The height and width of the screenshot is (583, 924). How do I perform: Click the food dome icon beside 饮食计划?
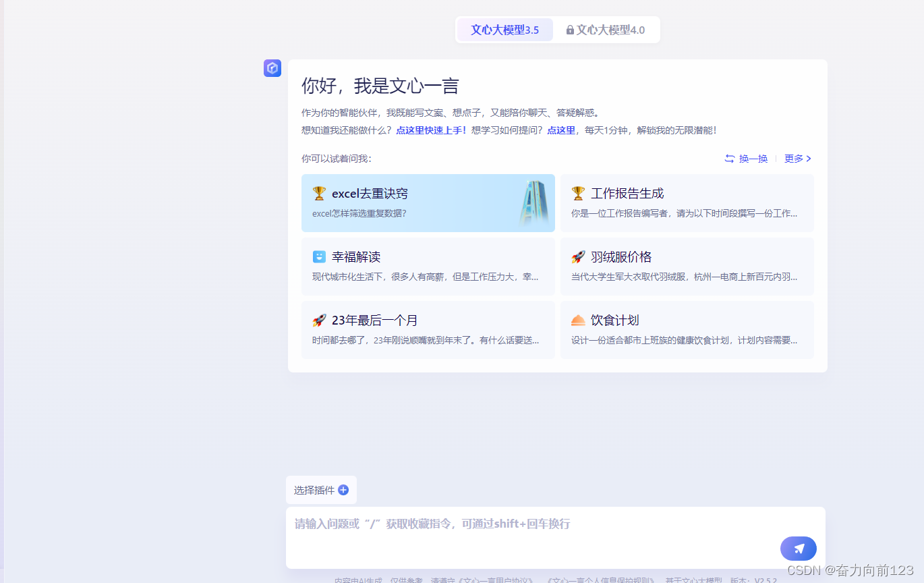(x=578, y=321)
